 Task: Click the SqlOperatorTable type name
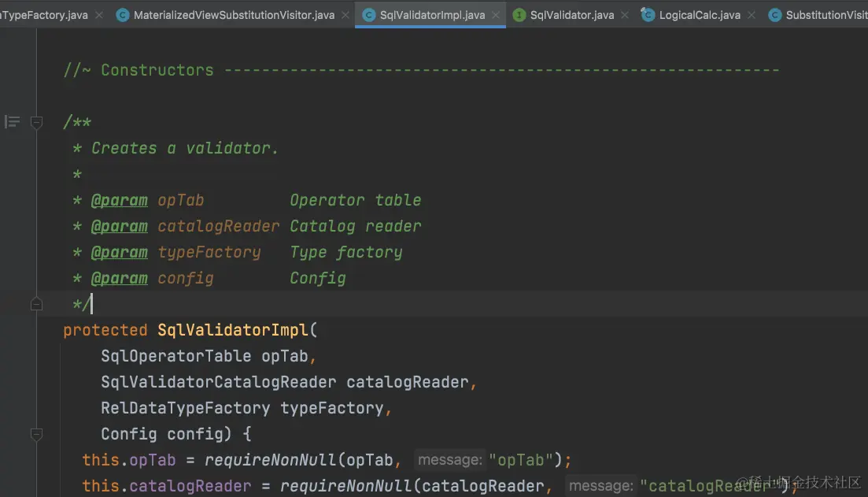pyautogui.click(x=176, y=356)
